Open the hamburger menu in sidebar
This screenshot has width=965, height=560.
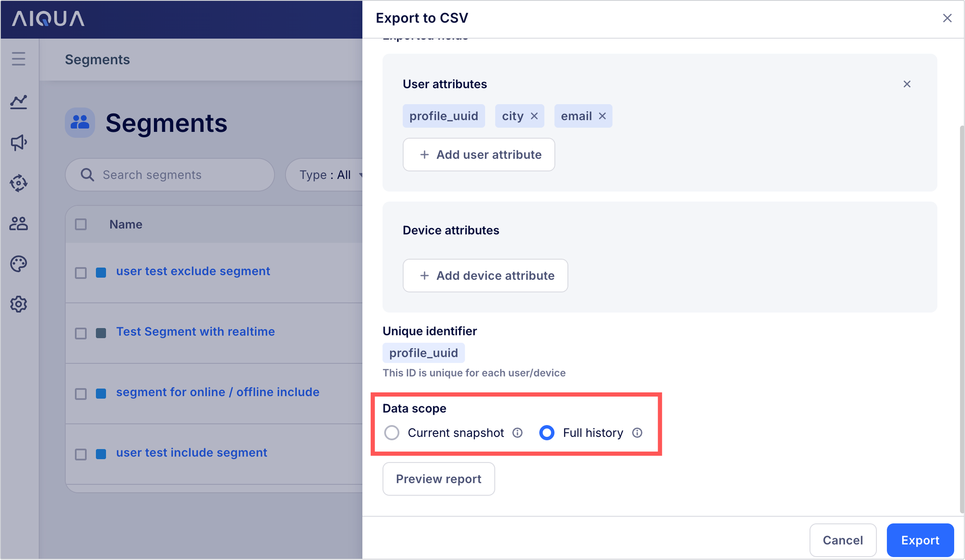tap(18, 59)
